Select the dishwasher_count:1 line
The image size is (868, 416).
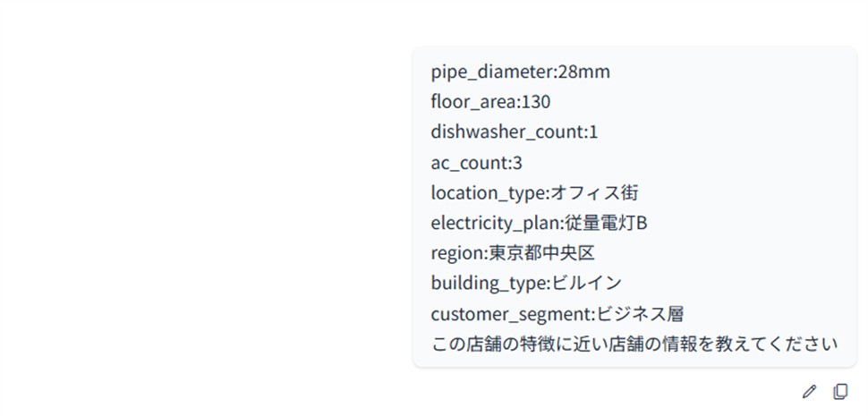[514, 132]
